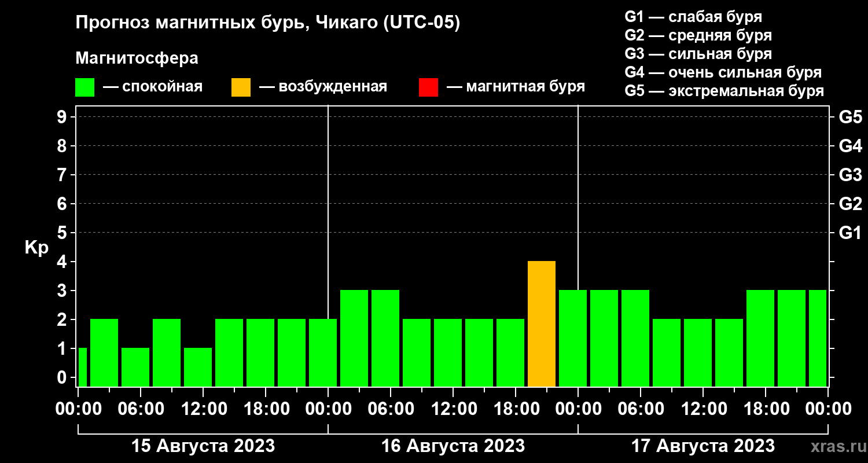Click the '— магнитная буря' legend label

pyautogui.click(x=516, y=87)
